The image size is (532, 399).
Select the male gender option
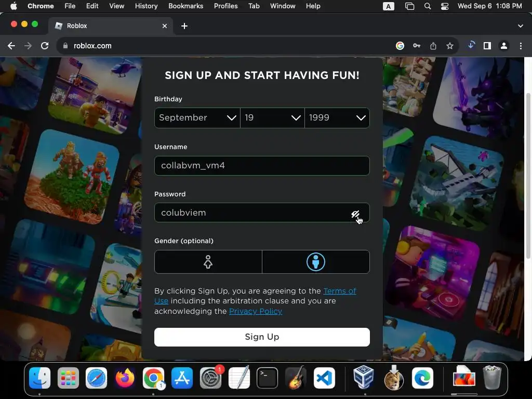coord(316,262)
